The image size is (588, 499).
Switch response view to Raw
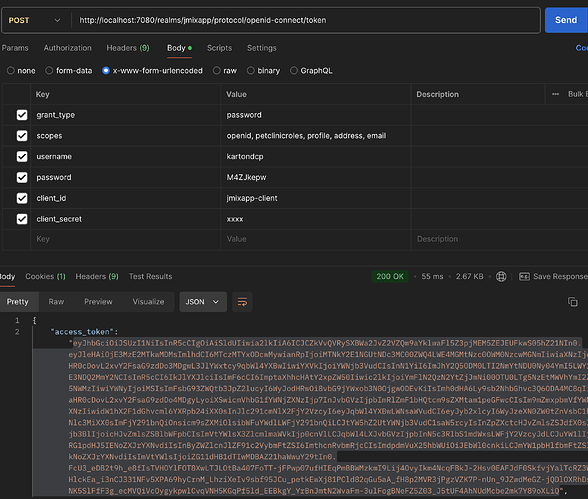pyautogui.click(x=56, y=302)
